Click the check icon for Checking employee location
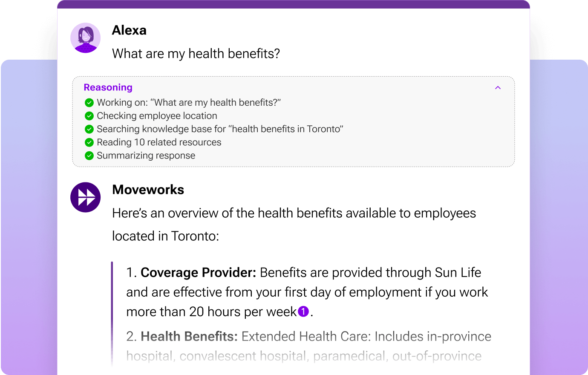Screen dimensions: 588x375 (x=89, y=116)
